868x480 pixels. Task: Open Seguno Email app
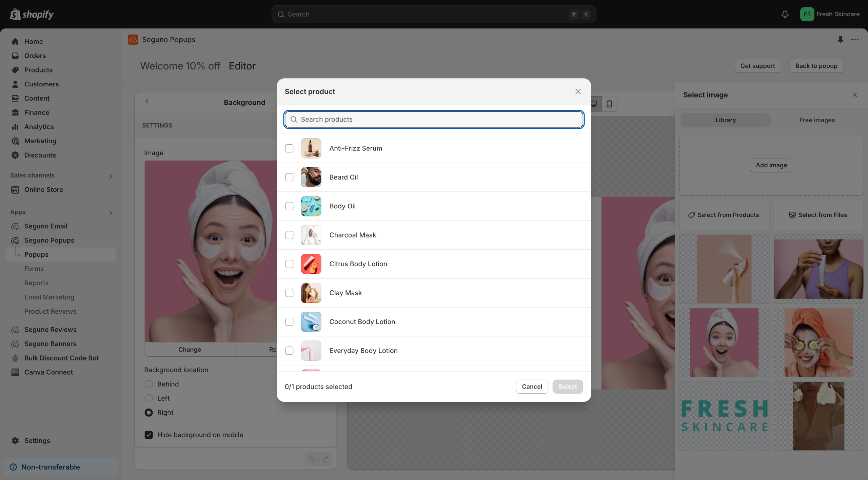pos(46,226)
